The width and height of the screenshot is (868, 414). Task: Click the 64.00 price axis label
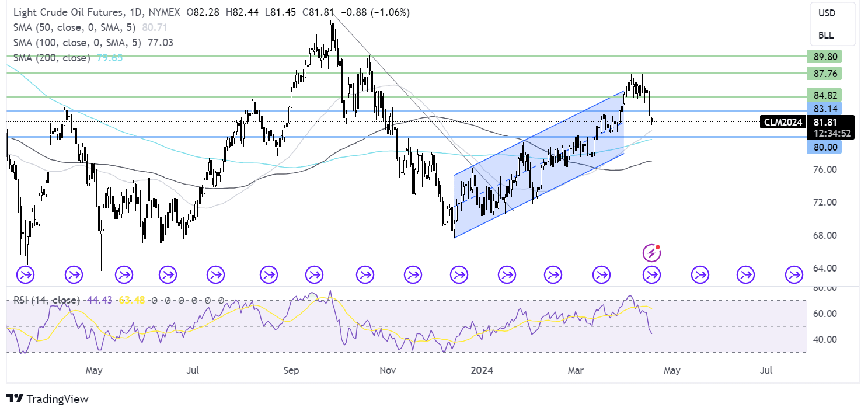coord(825,268)
